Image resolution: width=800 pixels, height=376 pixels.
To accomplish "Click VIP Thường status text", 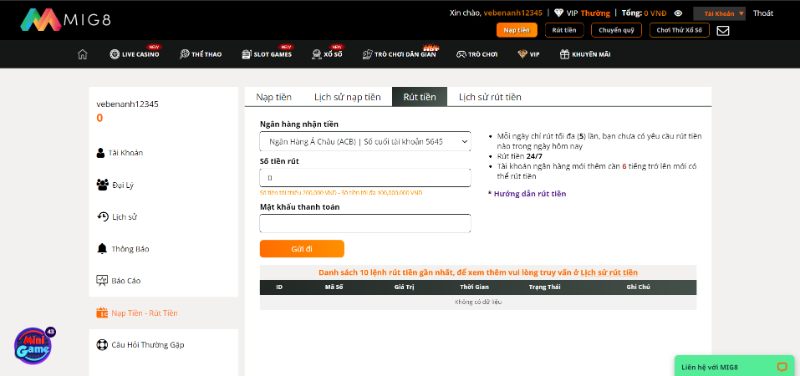I will point(588,13).
